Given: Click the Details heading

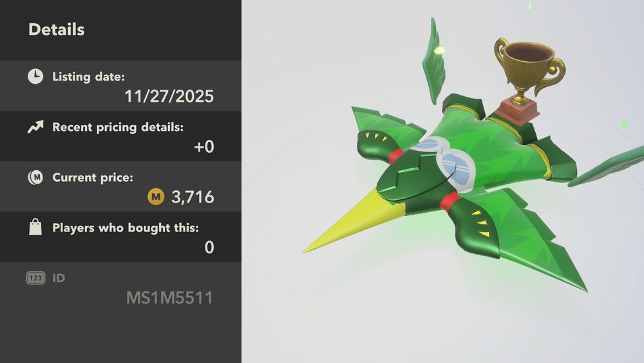Looking at the screenshot, I should click(x=56, y=30).
